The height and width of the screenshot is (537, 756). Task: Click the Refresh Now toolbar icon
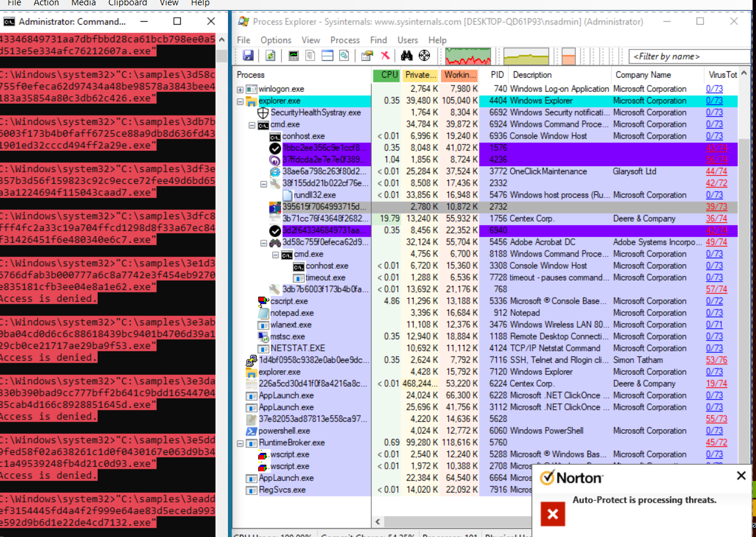tap(270, 56)
